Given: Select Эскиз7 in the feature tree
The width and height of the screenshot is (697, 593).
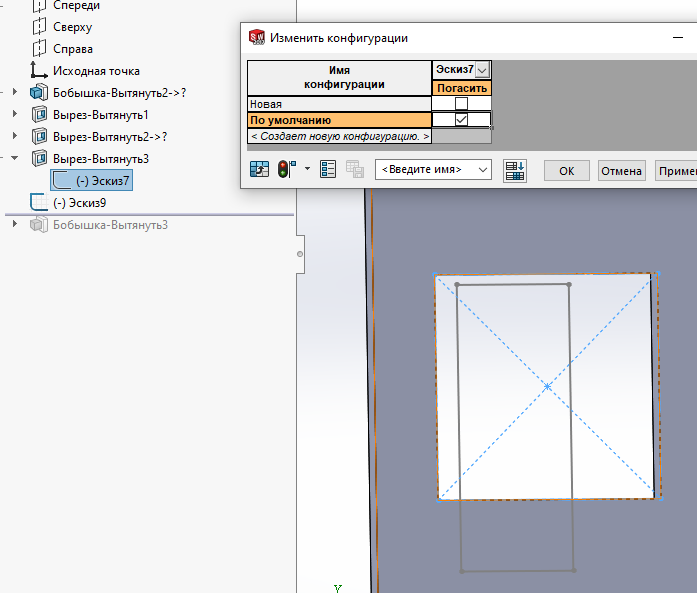Looking at the screenshot, I should (x=102, y=180).
